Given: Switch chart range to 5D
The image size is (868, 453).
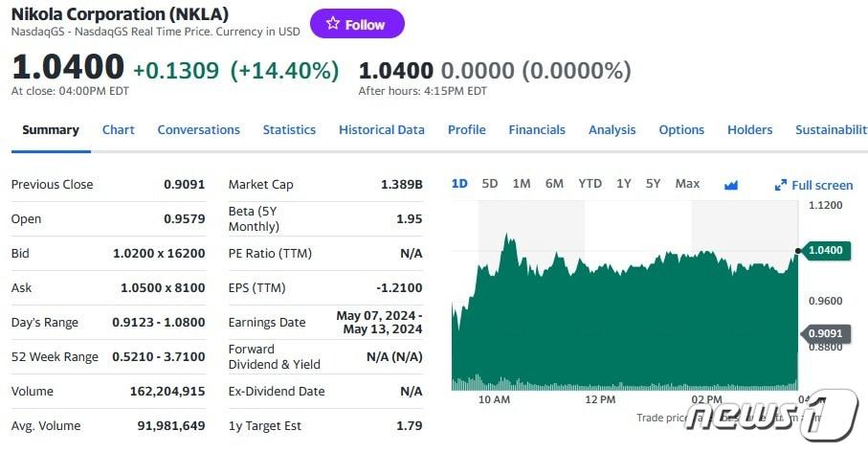Looking at the screenshot, I should coord(490,183).
